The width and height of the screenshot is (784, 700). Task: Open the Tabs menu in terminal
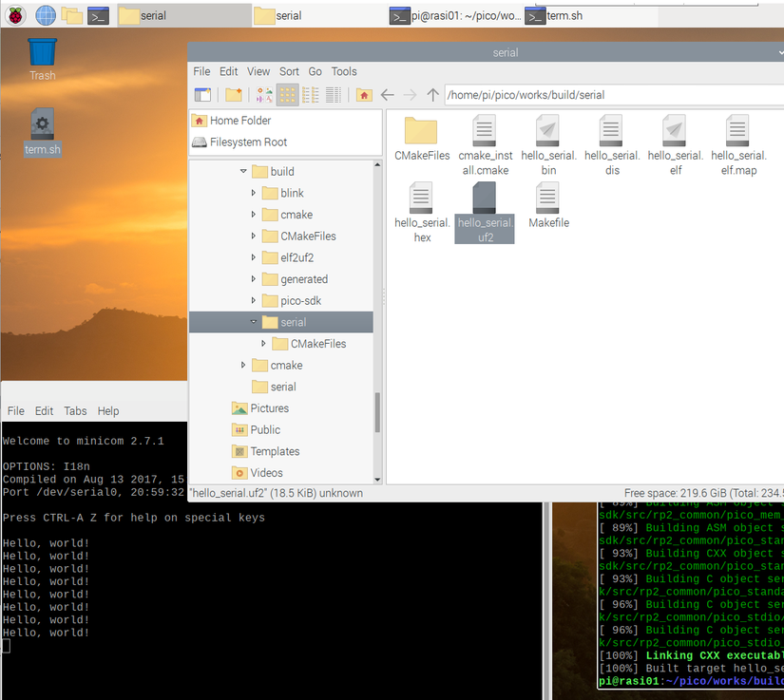pyautogui.click(x=75, y=411)
